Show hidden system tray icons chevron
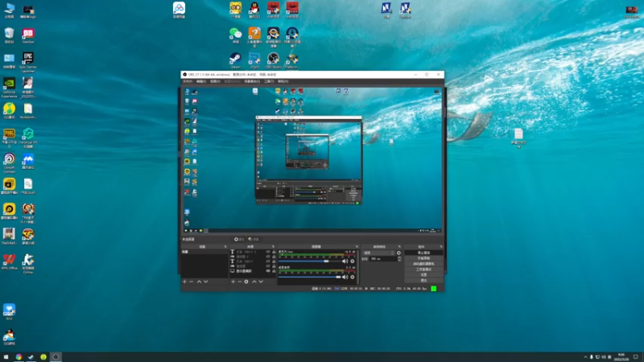The image size is (644, 362). coord(586,356)
